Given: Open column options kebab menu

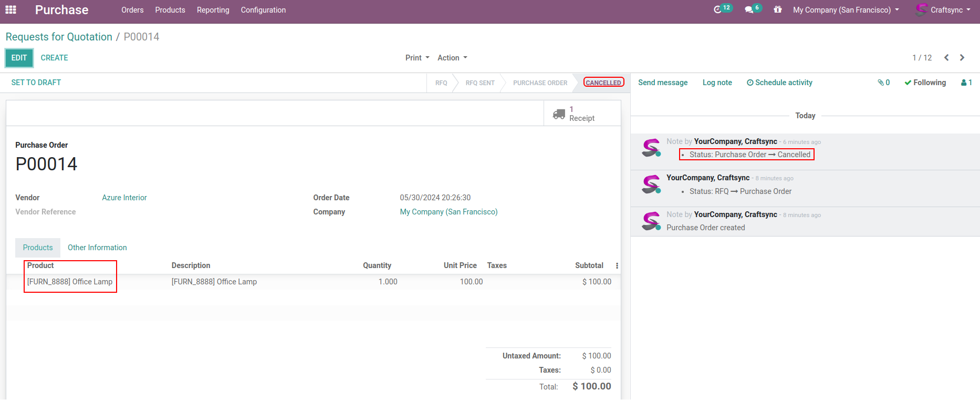Looking at the screenshot, I should point(617,266).
